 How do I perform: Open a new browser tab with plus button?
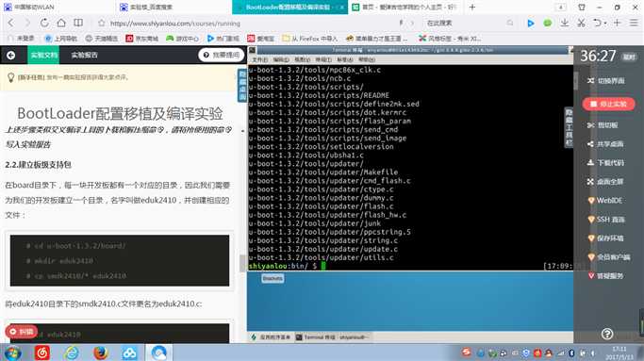pos(472,7)
